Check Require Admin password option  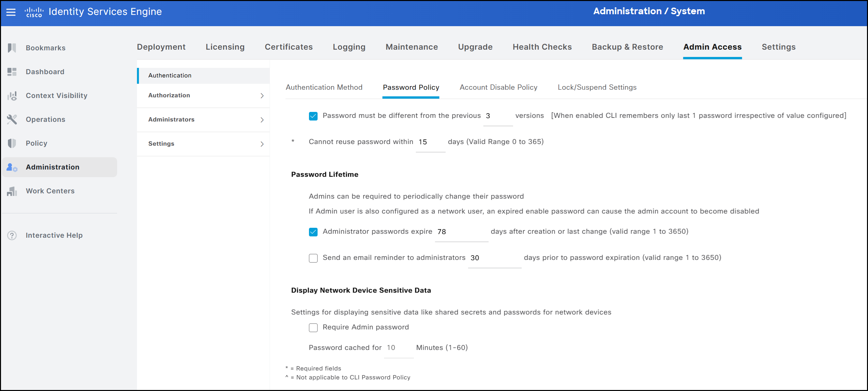pos(313,327)
